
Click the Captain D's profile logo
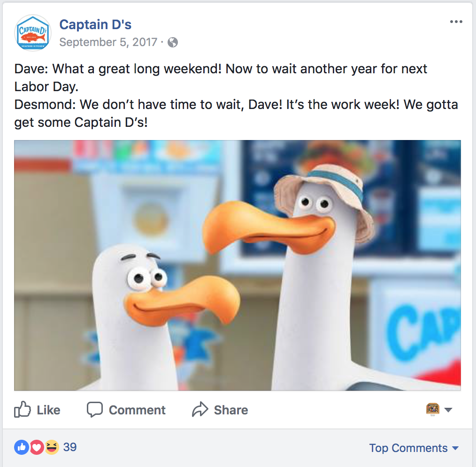point(32,32)
